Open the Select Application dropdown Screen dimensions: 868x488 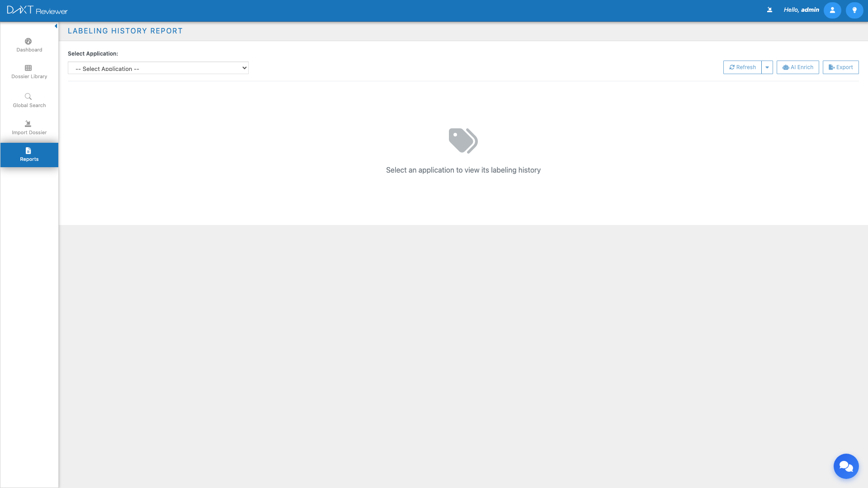158,68
